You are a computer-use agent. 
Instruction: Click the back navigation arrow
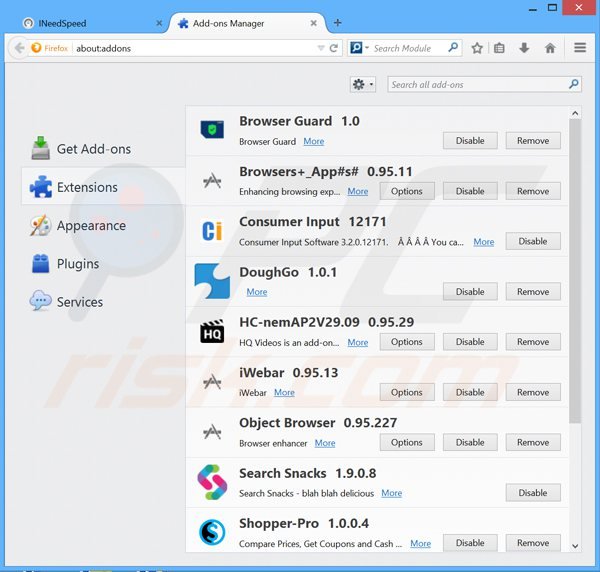19,48
